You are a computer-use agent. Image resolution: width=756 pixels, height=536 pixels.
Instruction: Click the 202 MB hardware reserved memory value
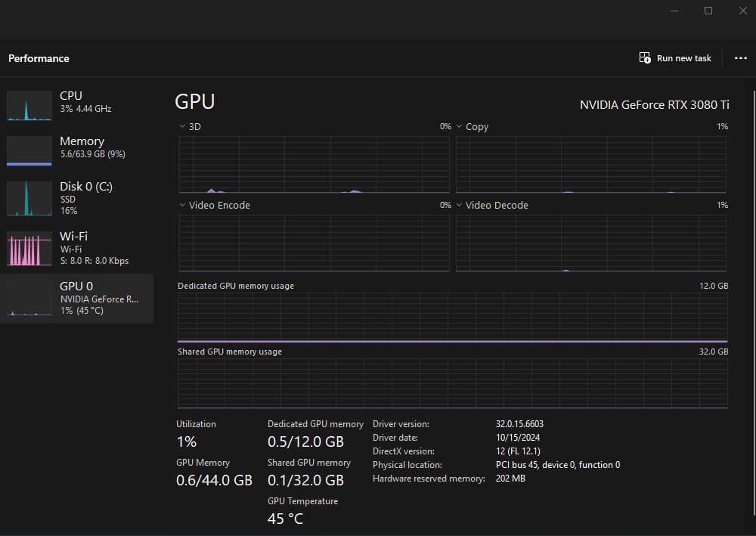pyautogui.click(x=510, y=478)
